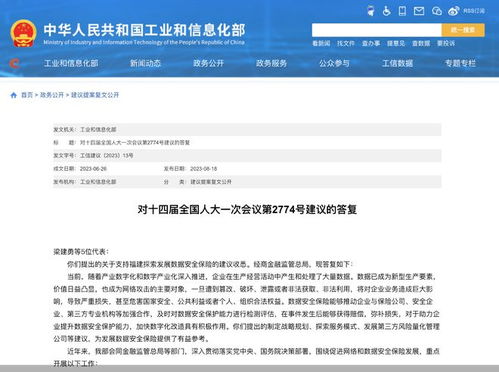This screenshot has height=372, width=499.
Task: Click the paragraph starting 你们提出的关于支持福建
Action: click(x=210, y=264)
